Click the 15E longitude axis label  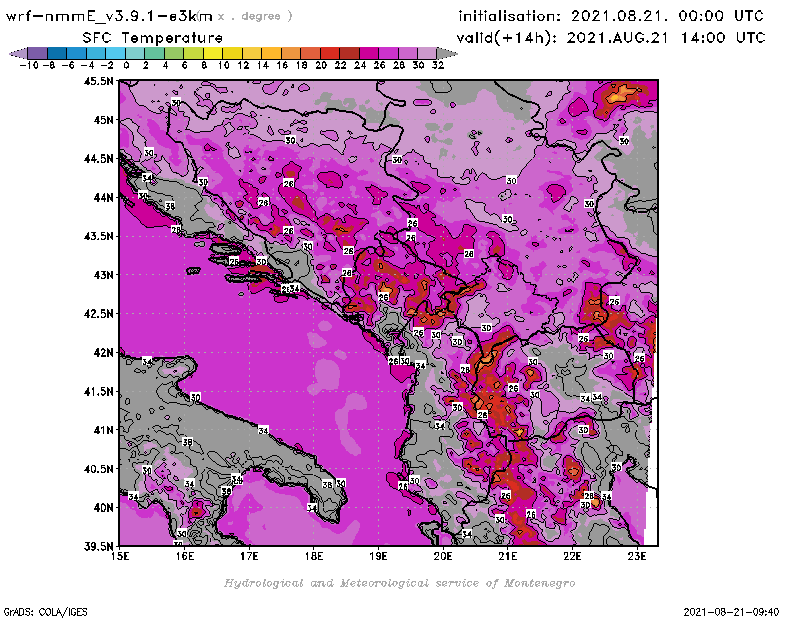coord(120,556)
